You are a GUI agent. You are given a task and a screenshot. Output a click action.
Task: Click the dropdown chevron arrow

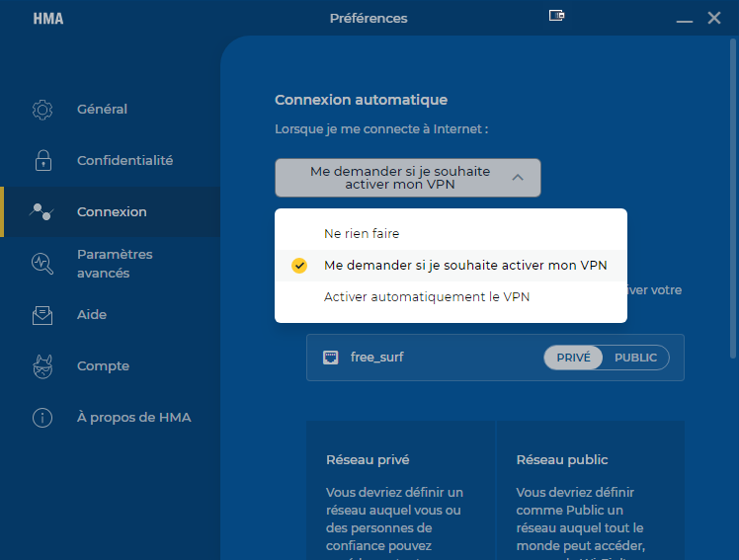518,178
